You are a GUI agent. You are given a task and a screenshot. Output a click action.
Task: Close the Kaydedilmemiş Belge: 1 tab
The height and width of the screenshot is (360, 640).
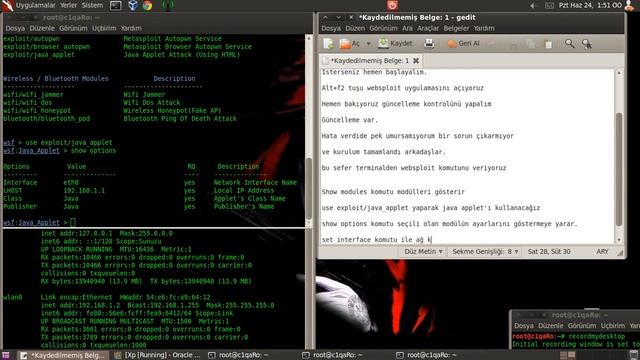click(x=416, y=60)
